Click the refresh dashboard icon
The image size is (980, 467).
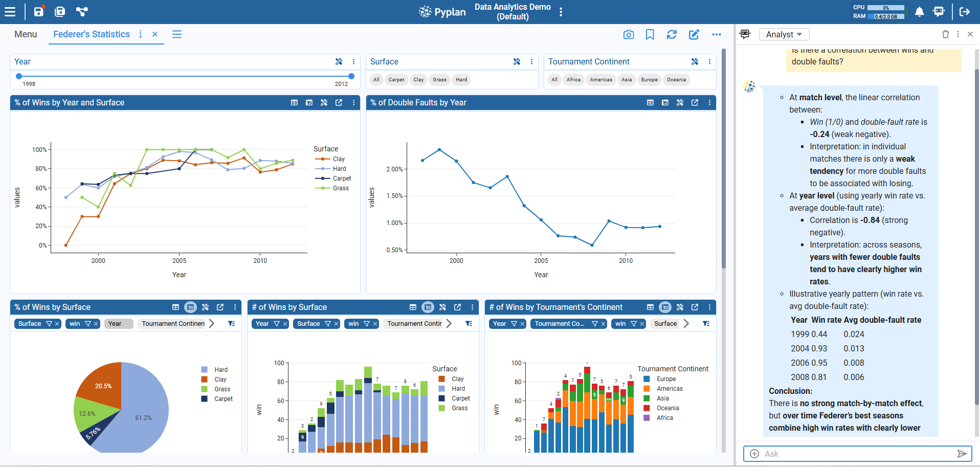click(x=672, y=34)
